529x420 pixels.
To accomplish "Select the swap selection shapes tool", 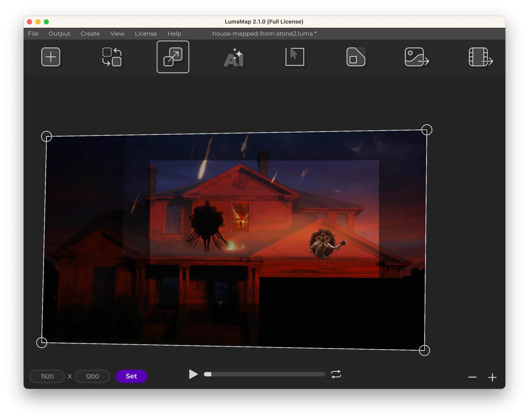I will coord(112,57).
